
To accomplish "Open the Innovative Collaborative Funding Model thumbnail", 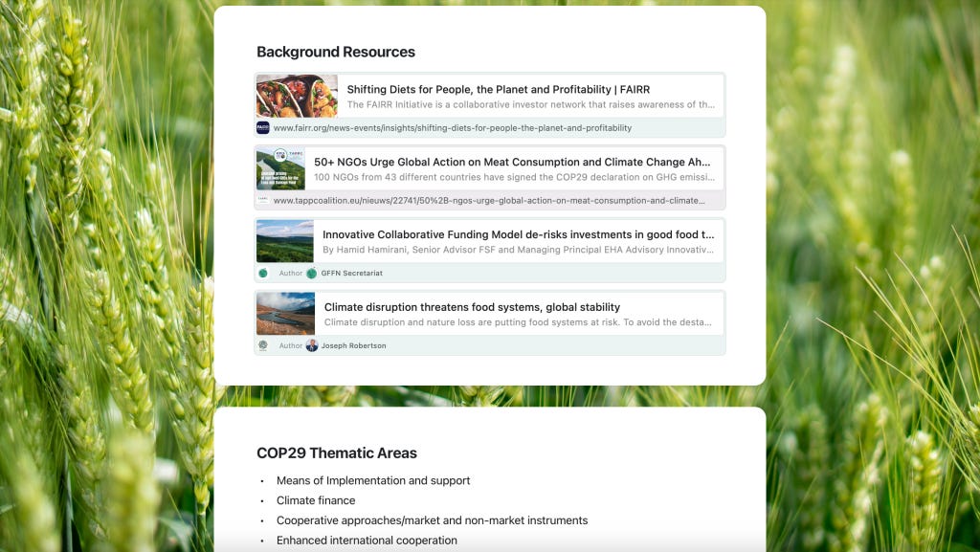I will pyautogui.click(x=285, y=241).
